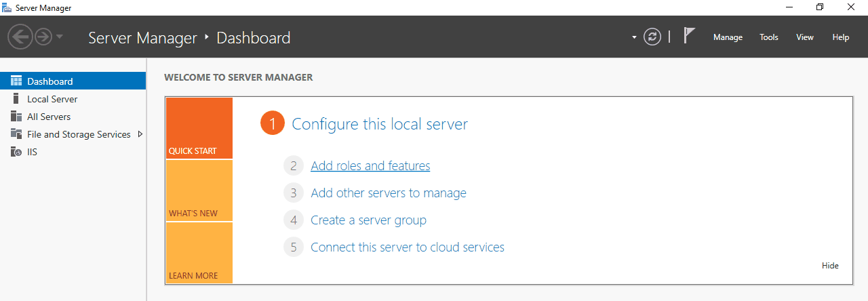The image size is (868, 301).
Task: Select the Dashboard icon in sidebar
Action: click(x=16, y=81)
